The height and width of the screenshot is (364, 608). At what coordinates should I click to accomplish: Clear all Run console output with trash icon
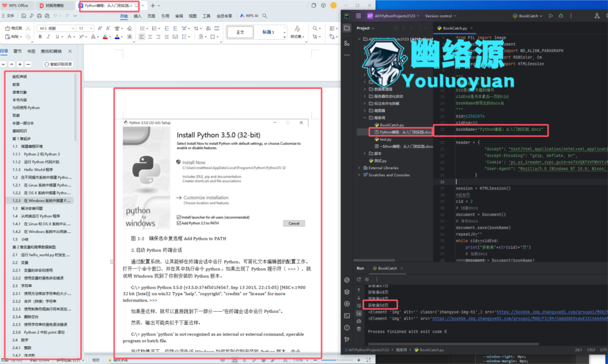359,329
